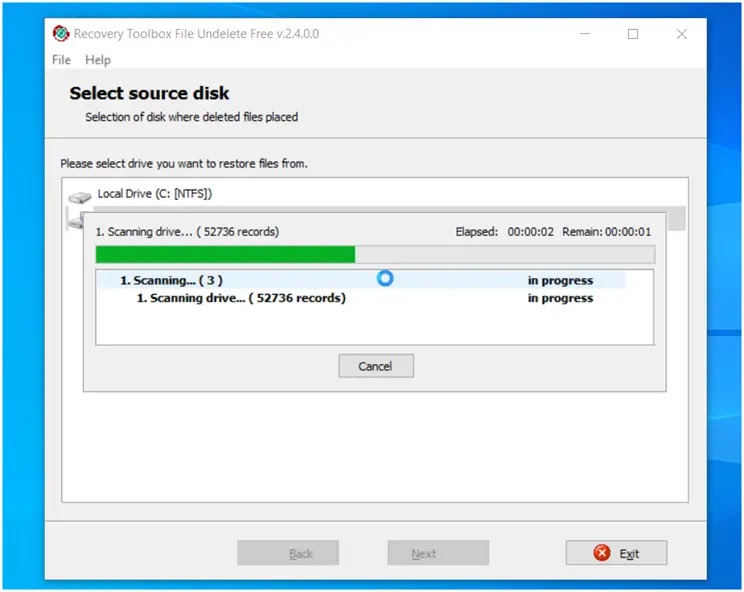744x592 pixels.
Task: Select the '1. Scanning... ( 3 )' row
Action: 361,280
